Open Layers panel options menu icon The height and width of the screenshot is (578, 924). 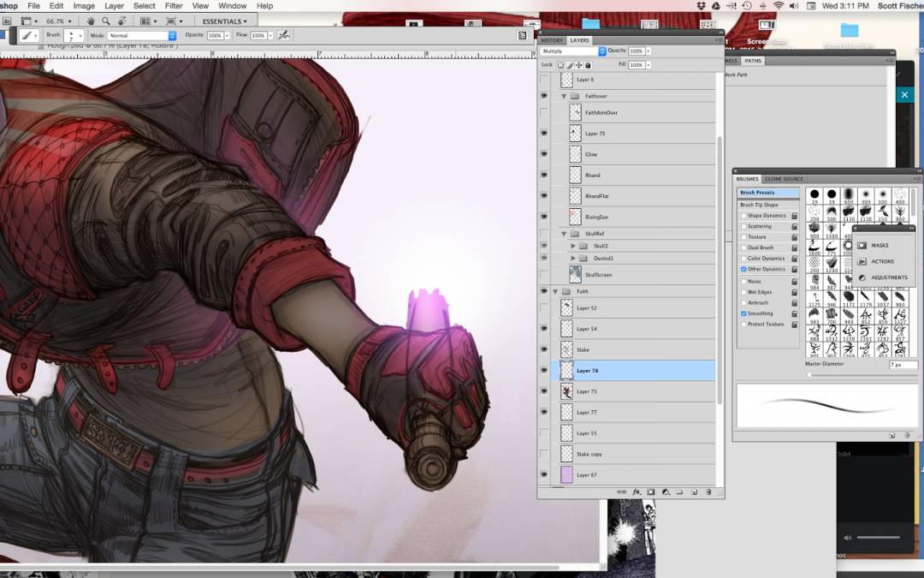point(718,40)
